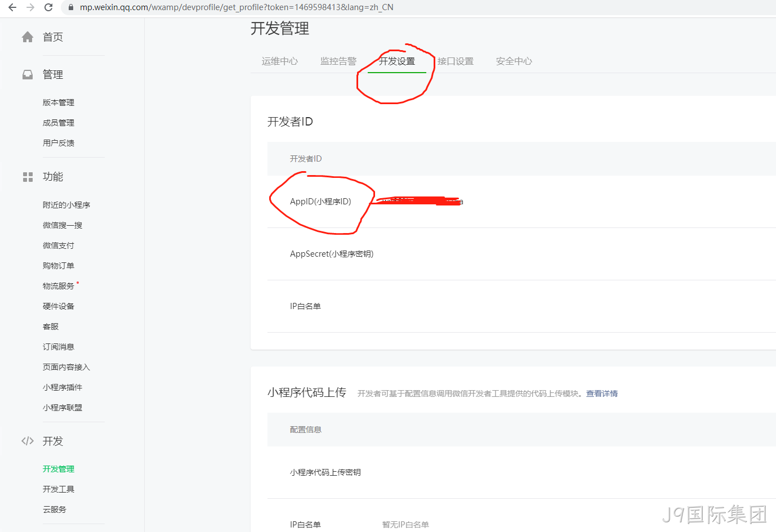Click the inbox icon beside 管理
Image resolution: width=776 pixels, height=532 pixels.
click(28, 74)
